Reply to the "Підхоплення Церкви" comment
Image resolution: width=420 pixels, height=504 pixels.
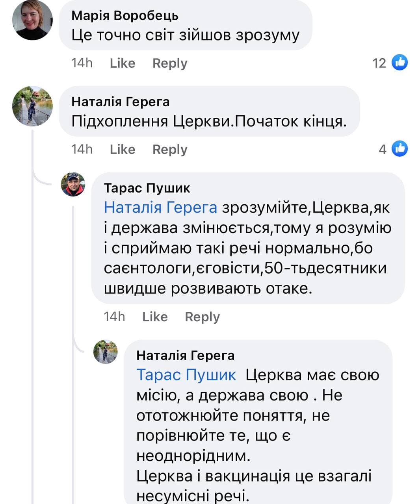[x=170, y=149]
